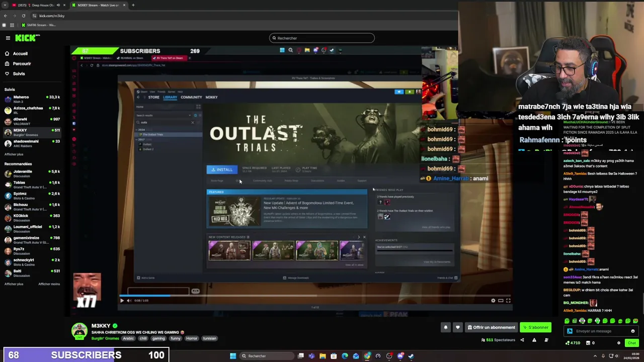This screenshot has height=362, width=644.
Task: Launch Microsoft Edge from the taskbar
Action: pyautogui.click(x=345, y=356)
